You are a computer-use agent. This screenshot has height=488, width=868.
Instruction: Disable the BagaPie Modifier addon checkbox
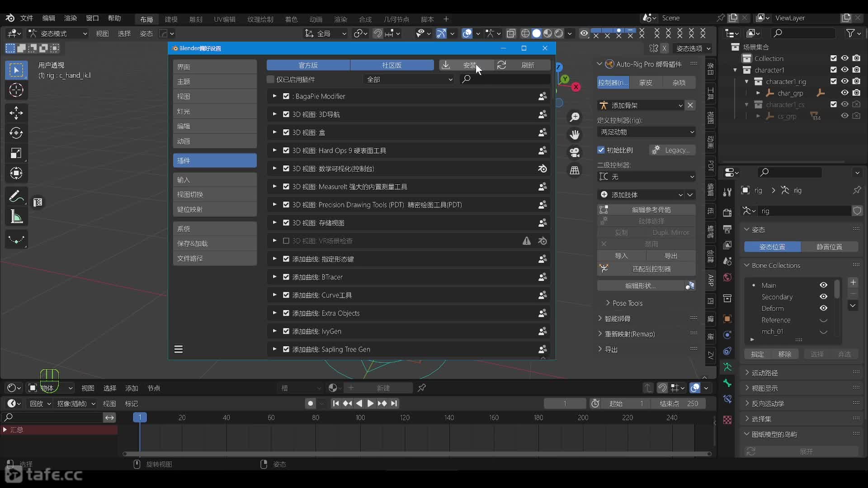pos(286,96)
